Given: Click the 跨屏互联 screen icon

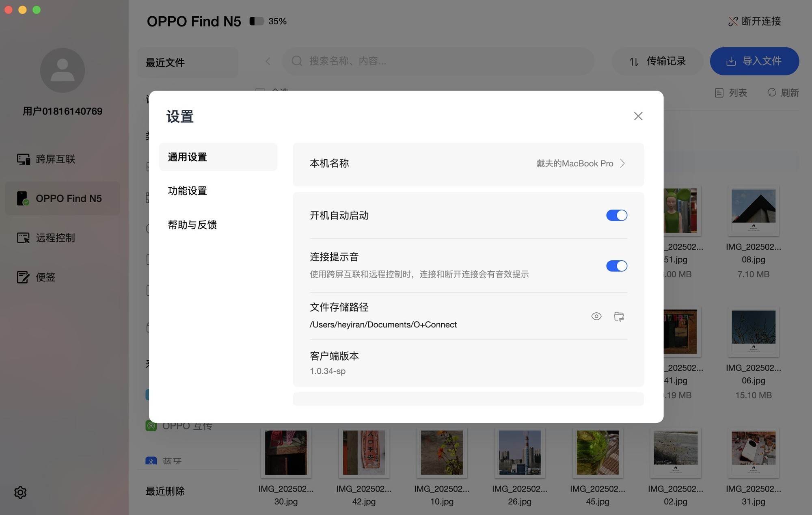Looking at the screenshot, I should pyautogui.click(x=23, y=159).
